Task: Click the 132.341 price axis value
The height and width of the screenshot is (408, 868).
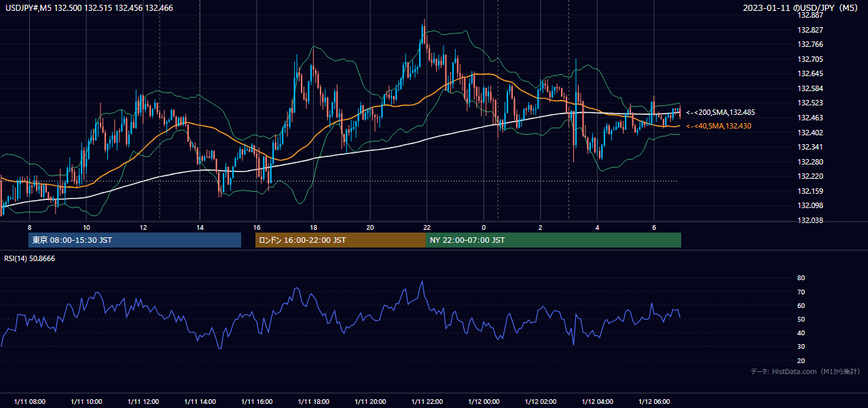Action: point(810,147)
